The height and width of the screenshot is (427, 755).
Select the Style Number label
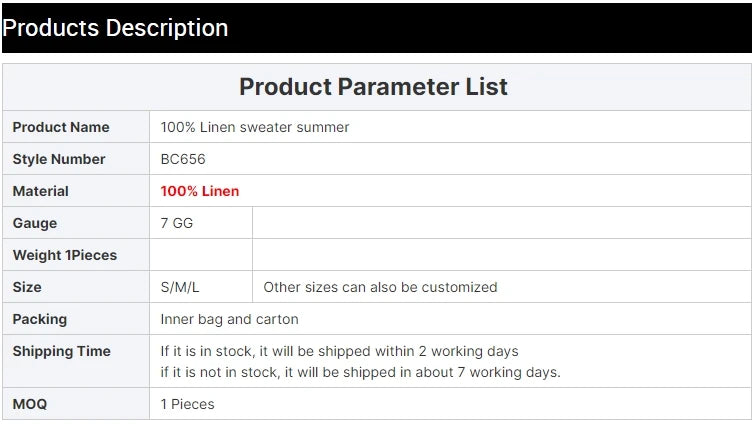pyautogui.click(x=59, y=159)
